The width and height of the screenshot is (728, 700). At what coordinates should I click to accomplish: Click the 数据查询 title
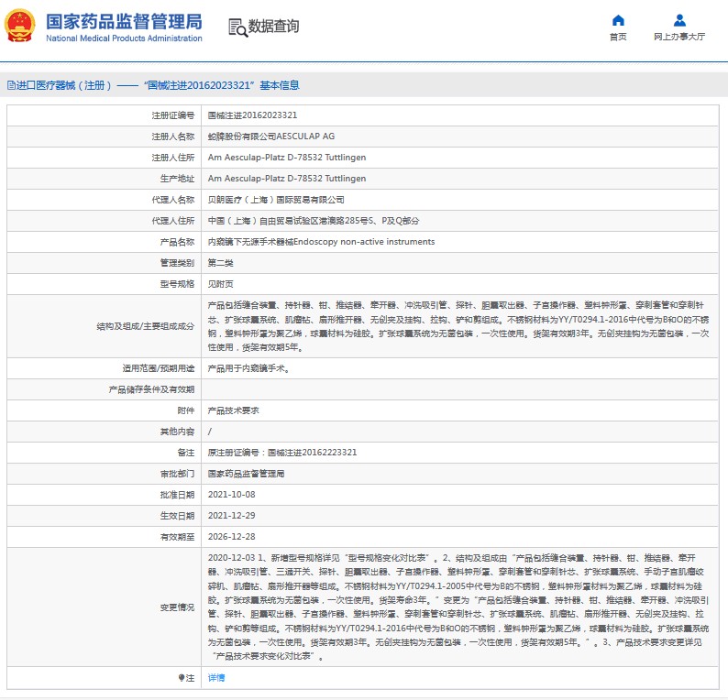pyautogui.click(x=273, y=27)
